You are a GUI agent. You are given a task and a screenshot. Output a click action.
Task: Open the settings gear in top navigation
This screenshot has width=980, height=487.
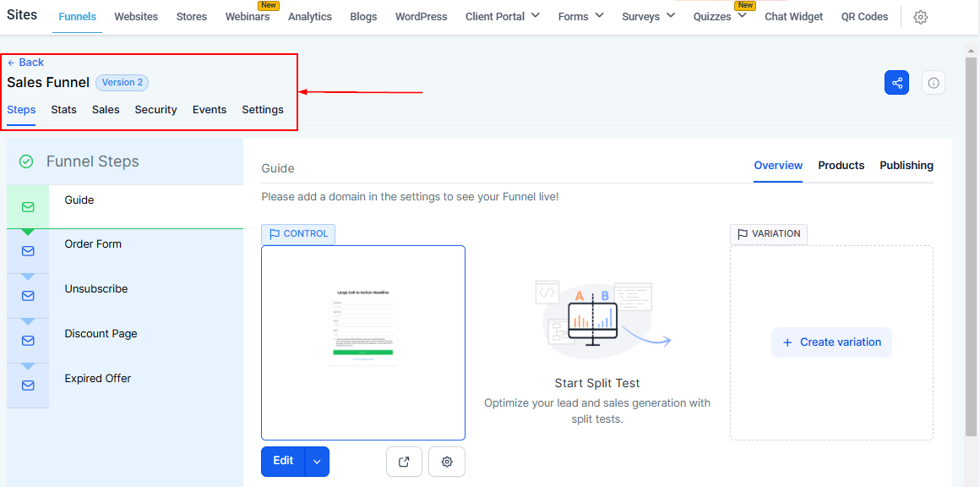click(x=920, y=18)
